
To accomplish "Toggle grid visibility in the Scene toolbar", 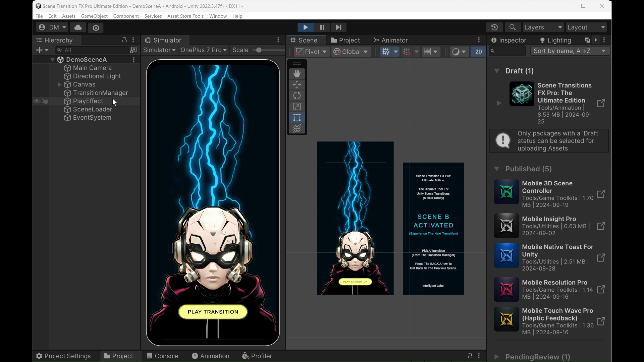I will click(386, 52).
